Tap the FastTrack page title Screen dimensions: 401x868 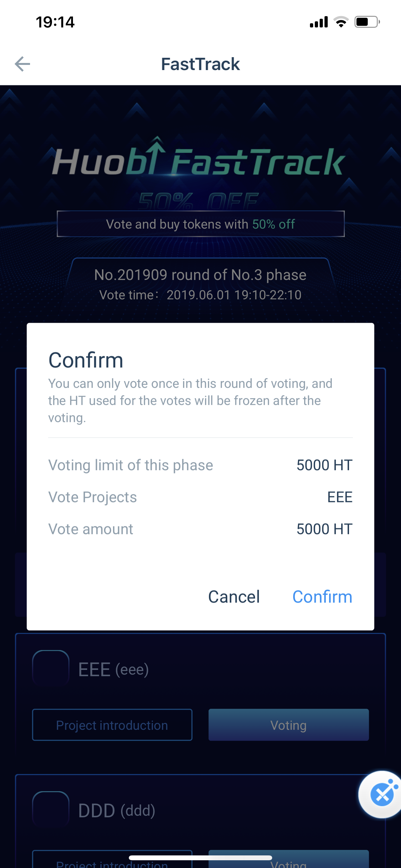[x=200, y=64]
